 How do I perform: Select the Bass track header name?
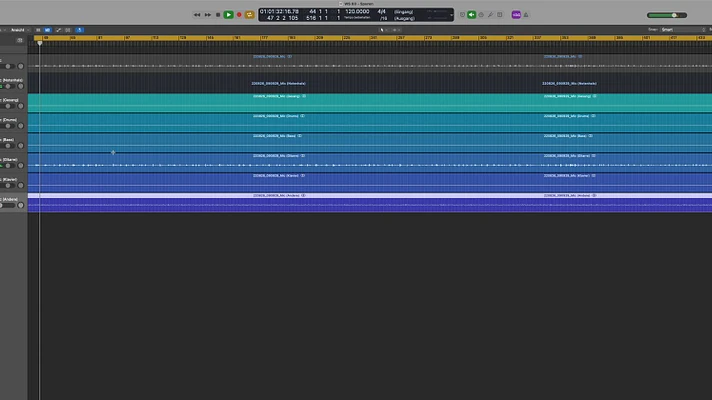coord(7,140)
